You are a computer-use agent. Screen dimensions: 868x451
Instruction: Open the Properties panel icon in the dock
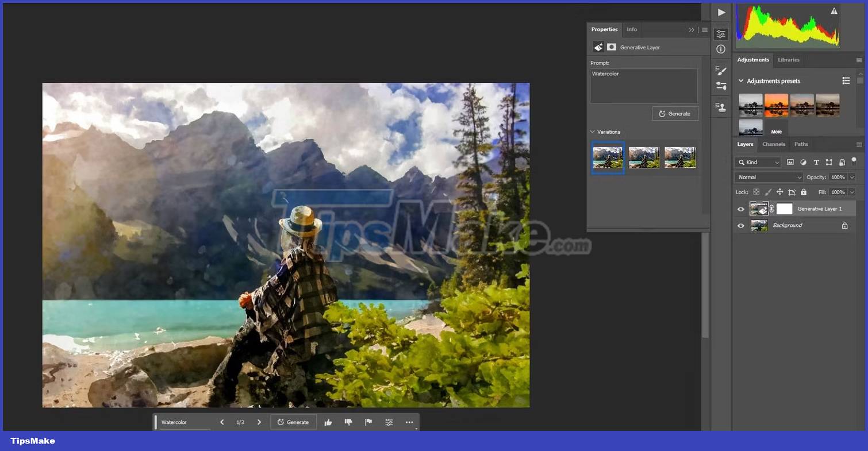point(721,33)
